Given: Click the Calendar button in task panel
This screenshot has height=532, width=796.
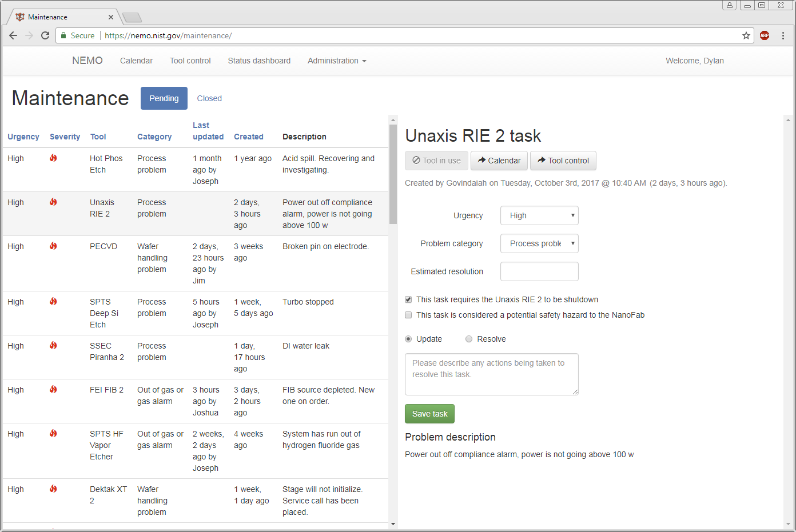Looking at the screenshot, I should 499,161.
